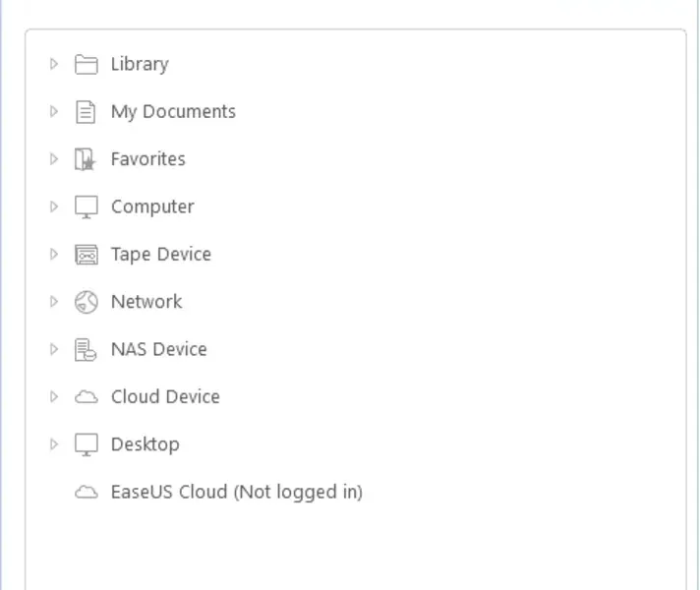Viewport: 700px width, 590px height.
Task: Click the Cloud Device cloud icon
Action: click(x=87, y=397)
